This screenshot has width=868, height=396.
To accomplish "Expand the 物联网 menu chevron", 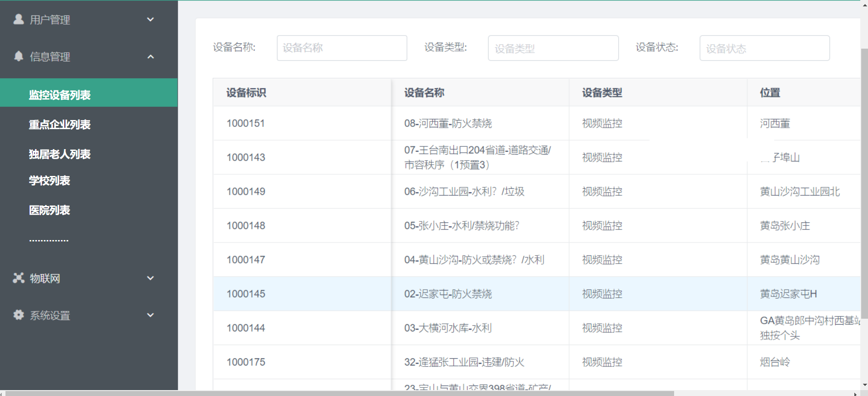I will pyautogui.click(x=151, y=278).
